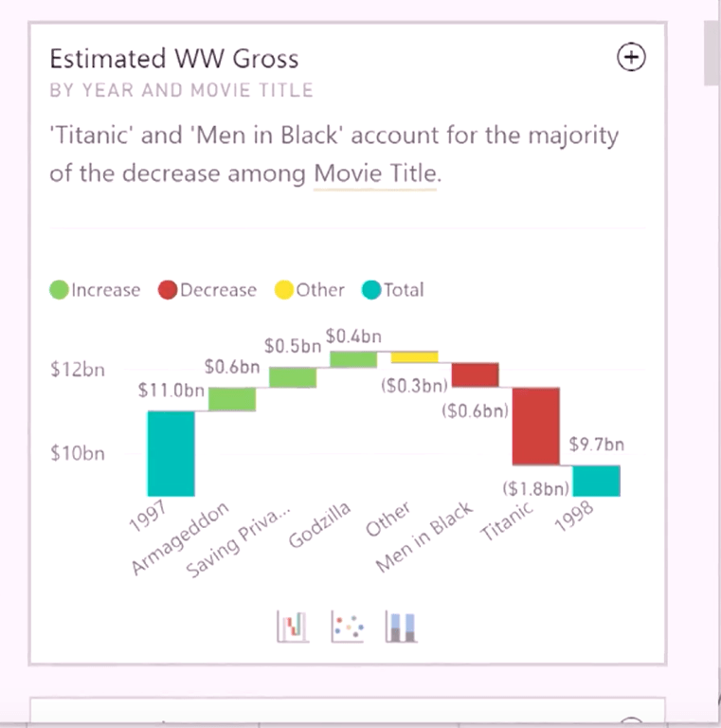Click the yellow Other legend marker
The image size is (721, 728).
pyautogui.click(x=284, y=290)
